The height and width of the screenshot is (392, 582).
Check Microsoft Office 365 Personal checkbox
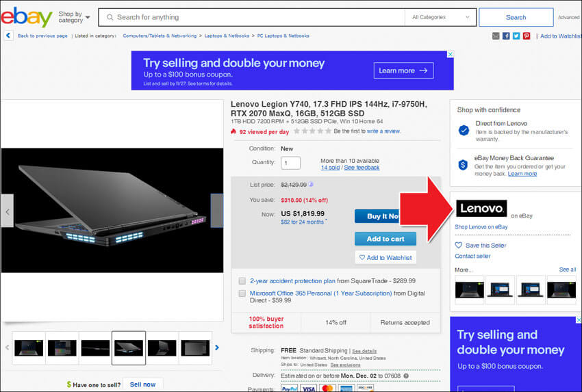[242, 293]
